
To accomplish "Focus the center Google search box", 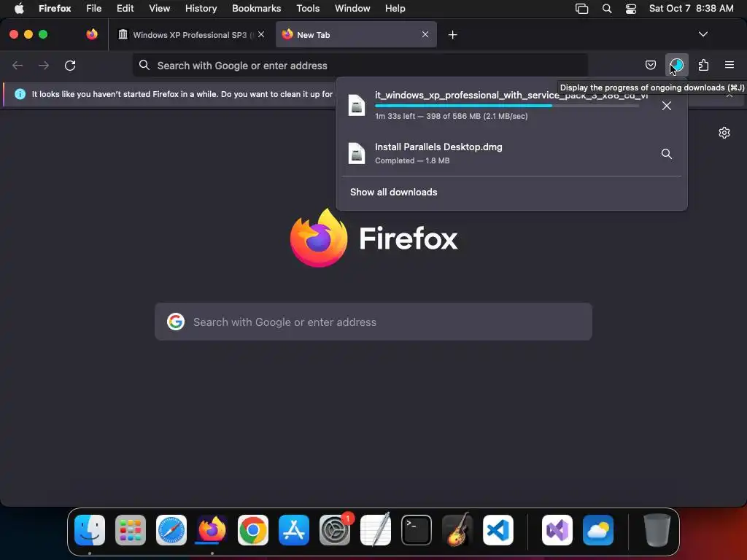I will point(373,322).
